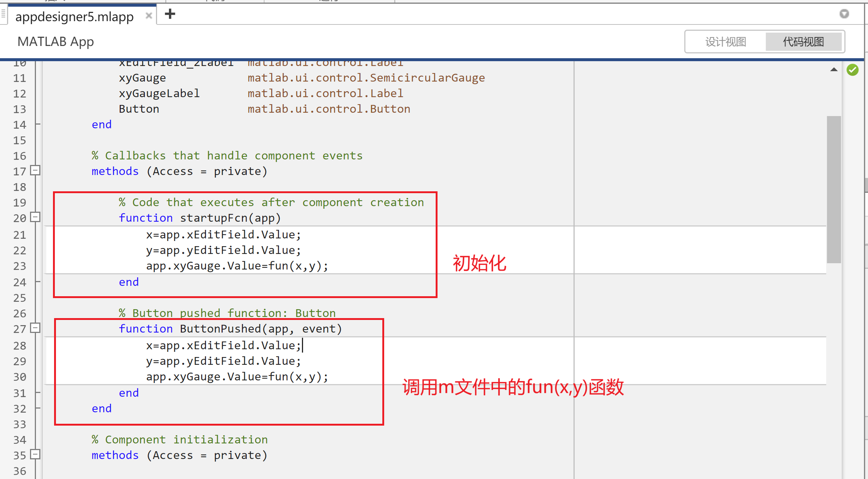
Task: Click the ButtonPushed function name text
Action: (x=220, y=329)
